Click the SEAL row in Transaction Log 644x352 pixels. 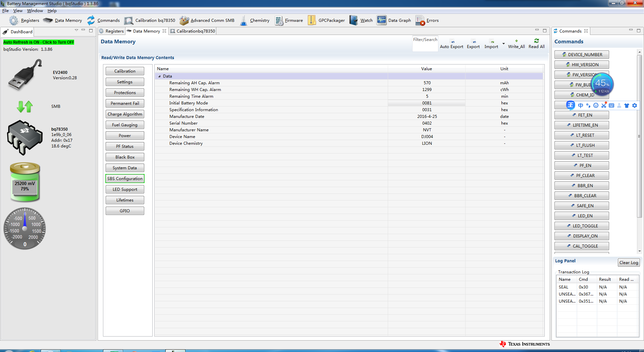tap(597, 287)
